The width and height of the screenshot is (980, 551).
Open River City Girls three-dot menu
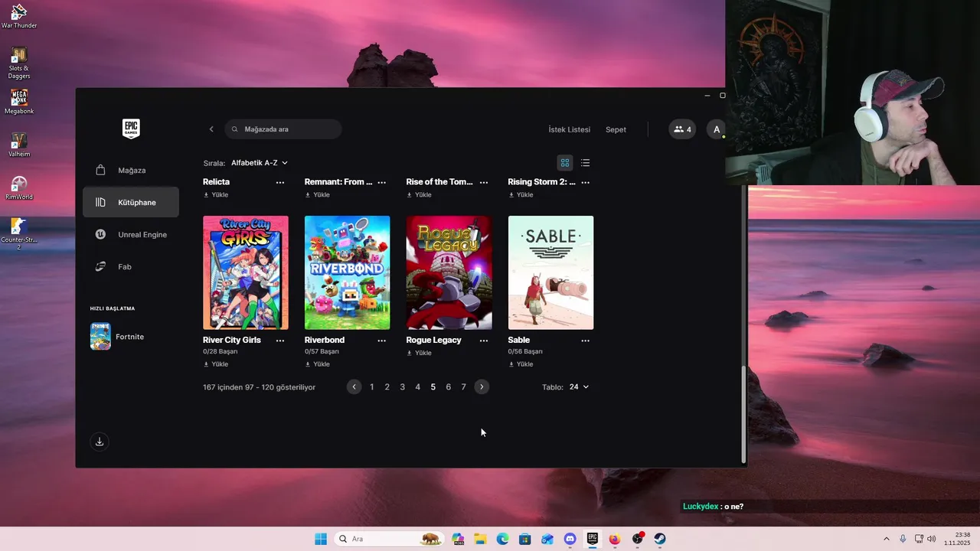tap(280, 341)
